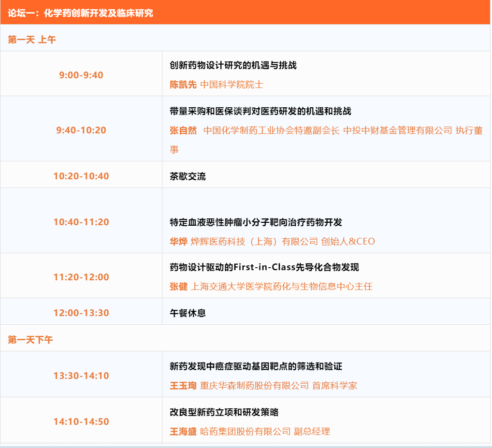The height and width of the screenshot is (448, 492).
Task: Open talk 带量采购和医保谈判对医药研发的机遇和挑战
Action: coord(260,111)
